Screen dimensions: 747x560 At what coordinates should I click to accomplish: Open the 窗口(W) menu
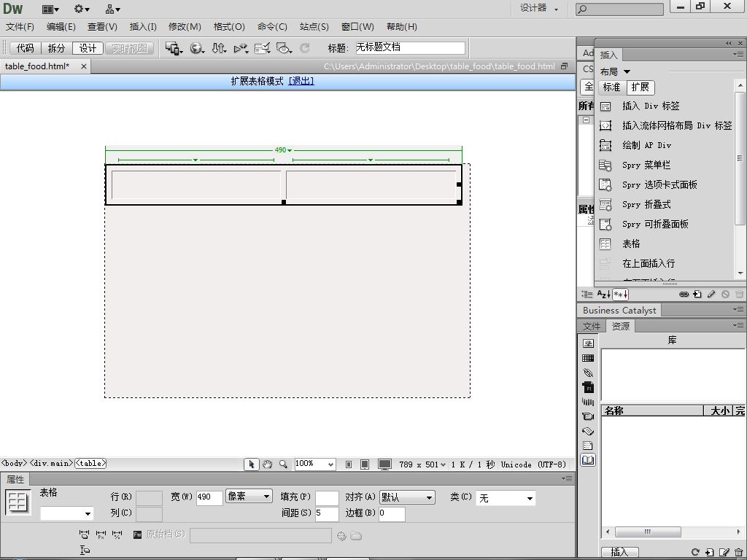(357, 27)
